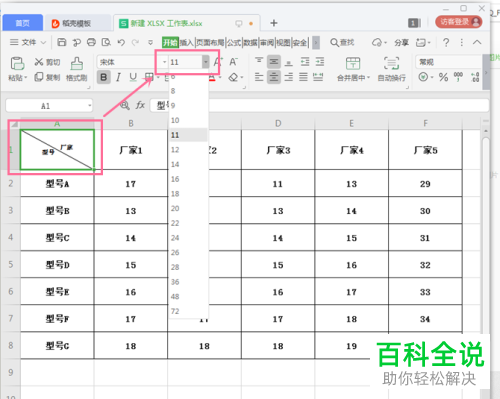Click the cloud sync icon
Viewport: 500px width, 399px height.
[x=377, y=42]
